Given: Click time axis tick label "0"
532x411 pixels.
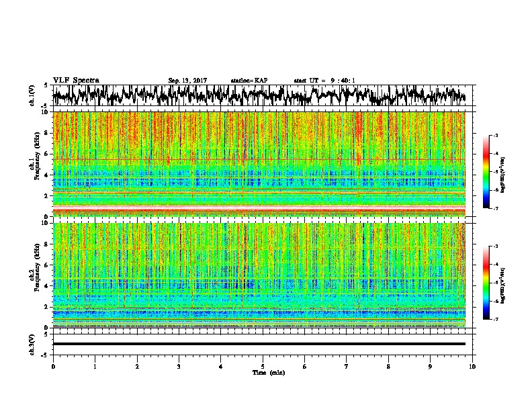Looking at the screenshot, I should point(53,367).
